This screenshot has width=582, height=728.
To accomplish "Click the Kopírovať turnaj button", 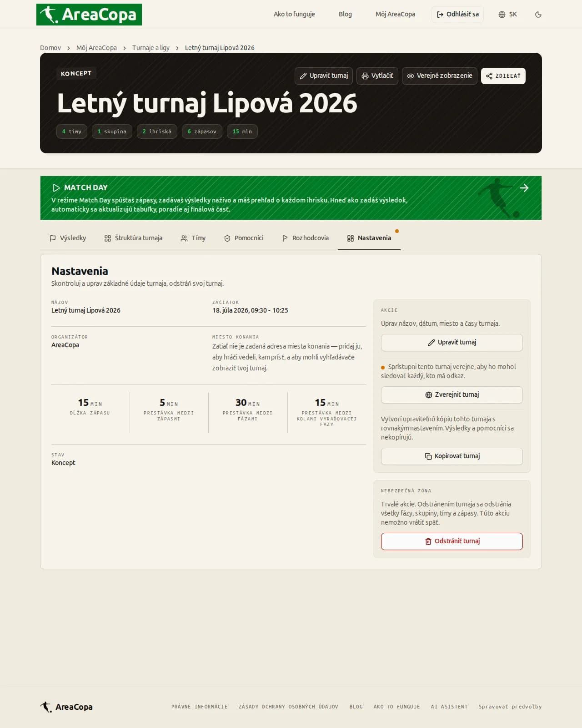I will coord(452,456).
